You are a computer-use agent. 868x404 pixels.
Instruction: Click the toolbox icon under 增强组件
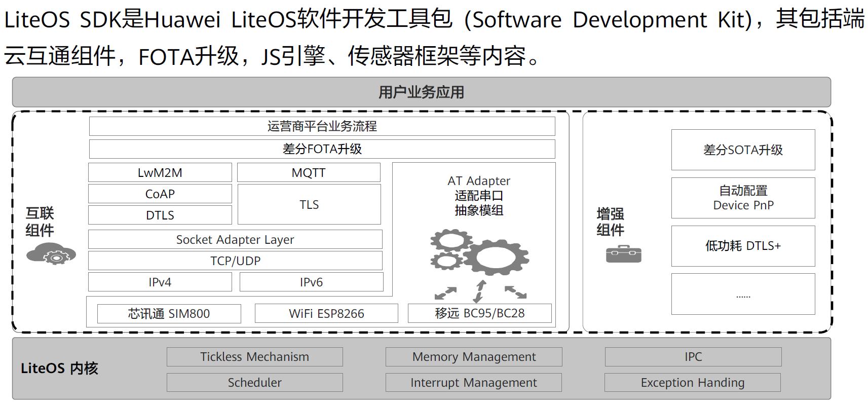pyautogui.click(x=623, y=254)
